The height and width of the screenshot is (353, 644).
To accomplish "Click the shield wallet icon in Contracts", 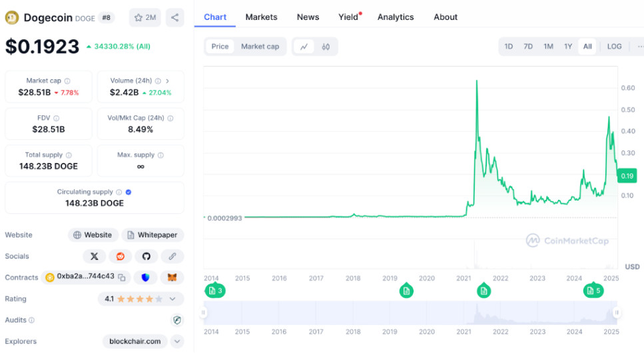I will [x=145, y=277].
